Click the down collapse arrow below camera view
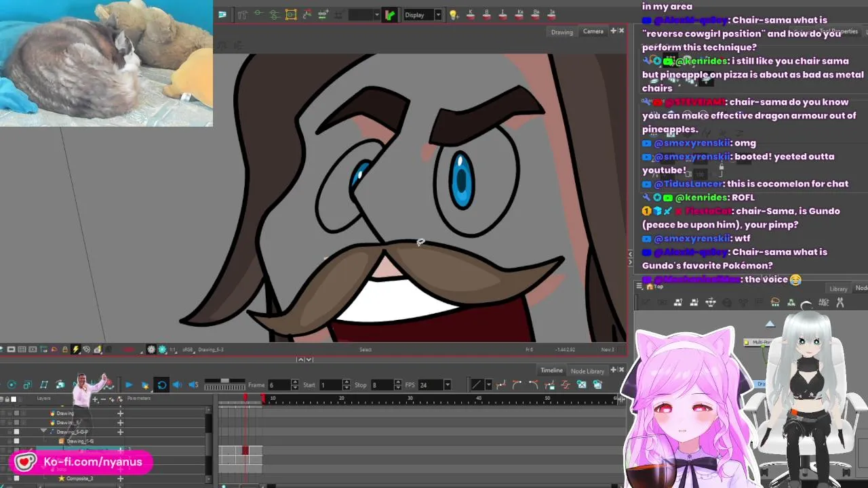This screenshot has height=488, width=868. [309, 359]
